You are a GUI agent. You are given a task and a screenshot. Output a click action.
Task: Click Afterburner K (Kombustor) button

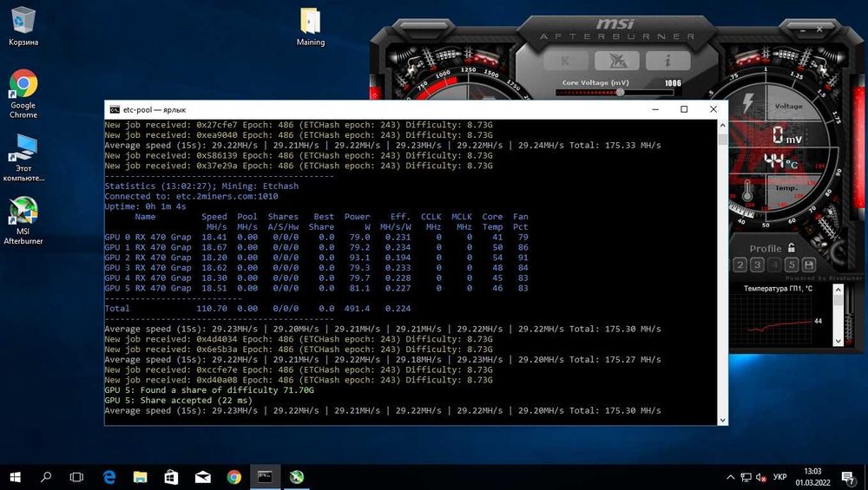click(565, 61)
